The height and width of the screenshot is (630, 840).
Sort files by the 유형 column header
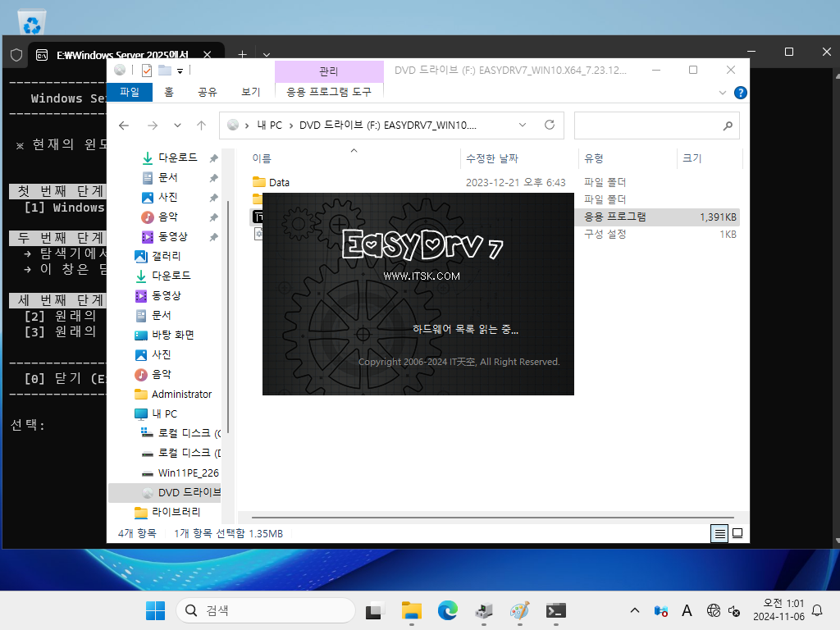coord(594,158)
